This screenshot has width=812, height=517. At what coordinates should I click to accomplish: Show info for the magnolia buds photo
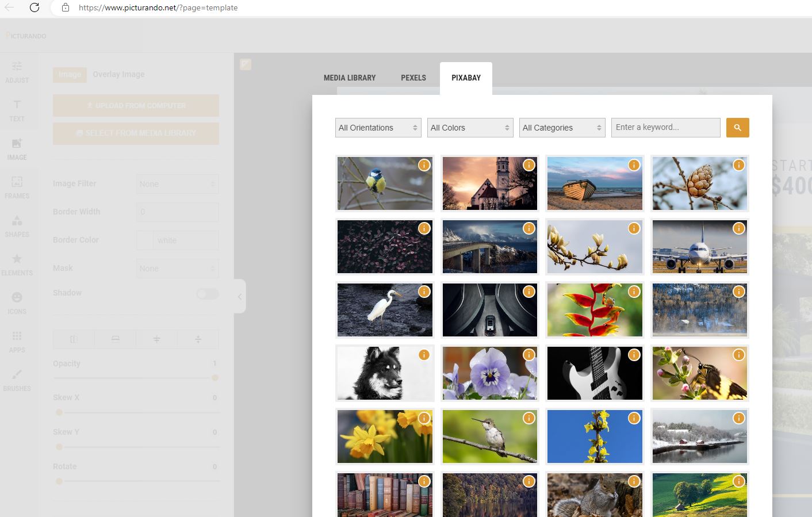click(x=634, y=228)
